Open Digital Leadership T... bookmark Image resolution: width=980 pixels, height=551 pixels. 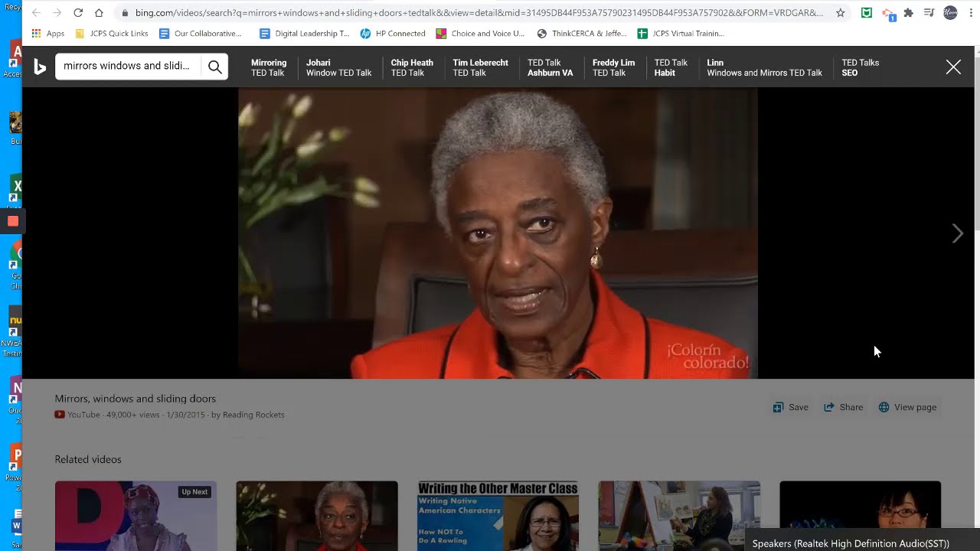click(305, 34)
